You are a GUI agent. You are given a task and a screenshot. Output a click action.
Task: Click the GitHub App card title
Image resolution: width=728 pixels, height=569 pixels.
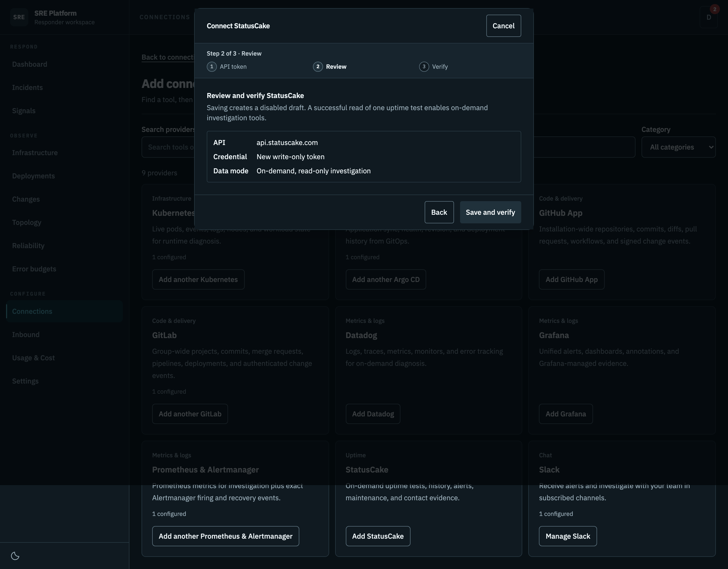(561, 213)
